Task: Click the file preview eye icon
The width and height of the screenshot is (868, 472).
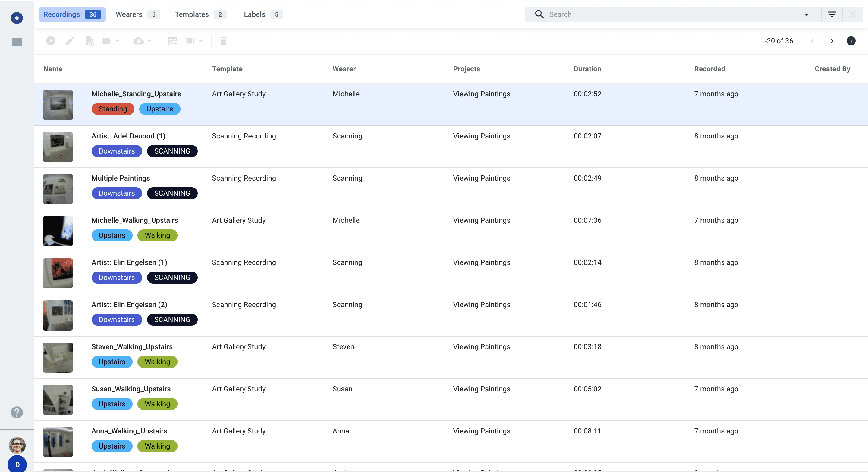Action: click(x=89, y=41)
